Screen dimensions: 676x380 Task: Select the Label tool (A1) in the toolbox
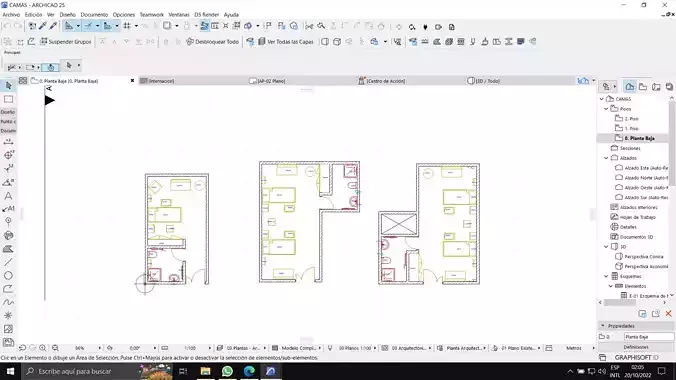click(8, 209)
